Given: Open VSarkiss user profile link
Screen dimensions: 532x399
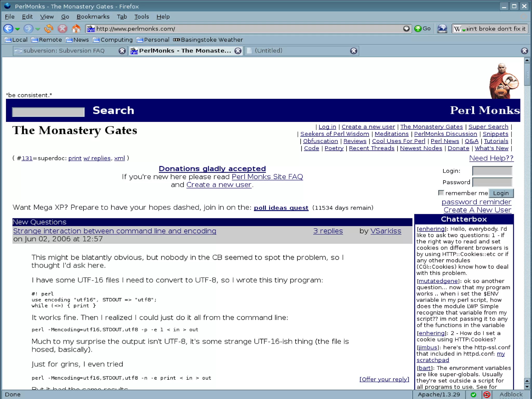Looking at the screenshot, I should (x=386, y=231).
